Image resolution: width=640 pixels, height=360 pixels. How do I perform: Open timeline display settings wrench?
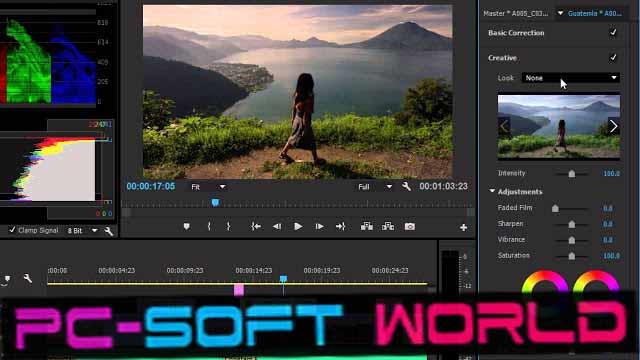(x=28, y=278)
